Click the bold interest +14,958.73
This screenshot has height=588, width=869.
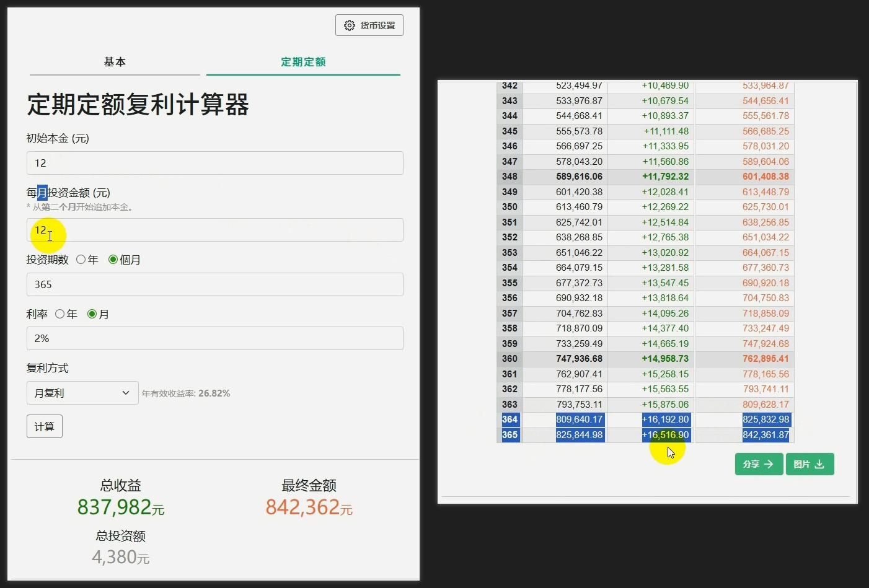tap(666, 359)
